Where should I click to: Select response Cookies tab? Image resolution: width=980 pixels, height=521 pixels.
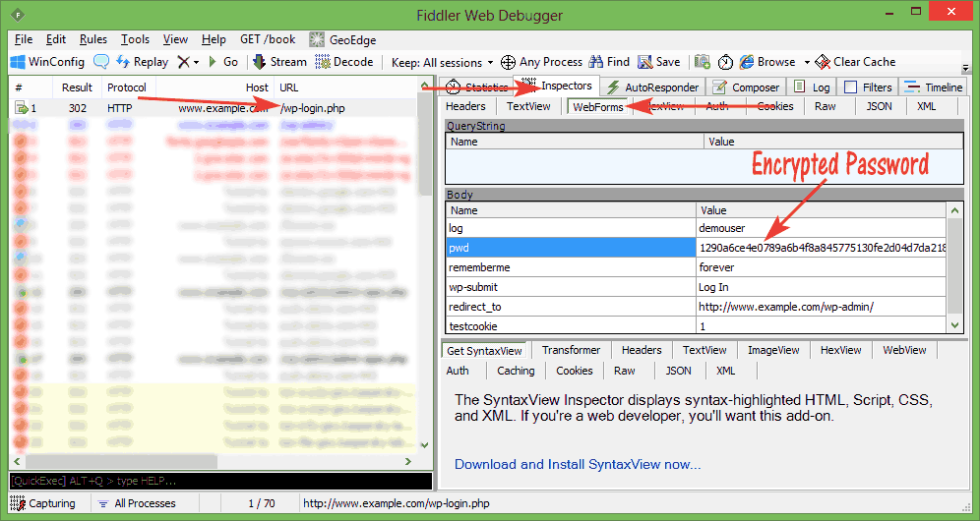point(574,371)
